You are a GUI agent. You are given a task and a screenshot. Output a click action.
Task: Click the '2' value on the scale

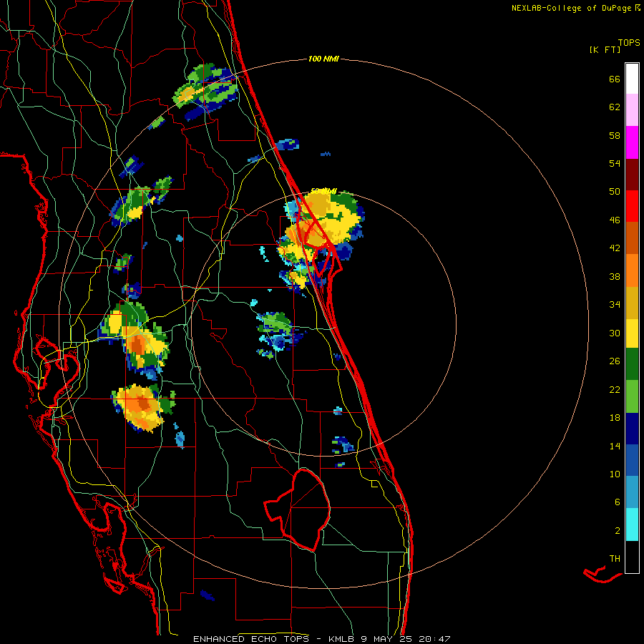point(618,531)
